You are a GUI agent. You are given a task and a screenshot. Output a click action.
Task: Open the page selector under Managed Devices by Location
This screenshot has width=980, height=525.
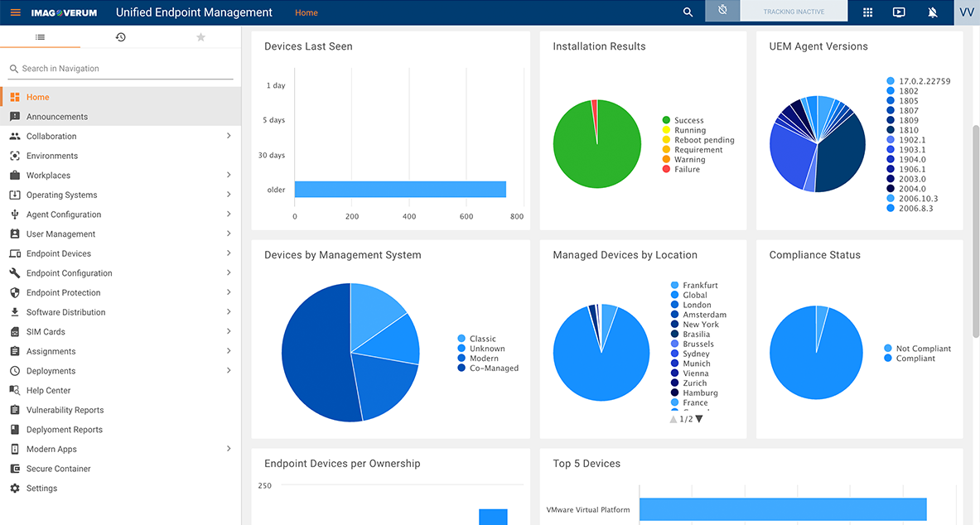(686, 418)
